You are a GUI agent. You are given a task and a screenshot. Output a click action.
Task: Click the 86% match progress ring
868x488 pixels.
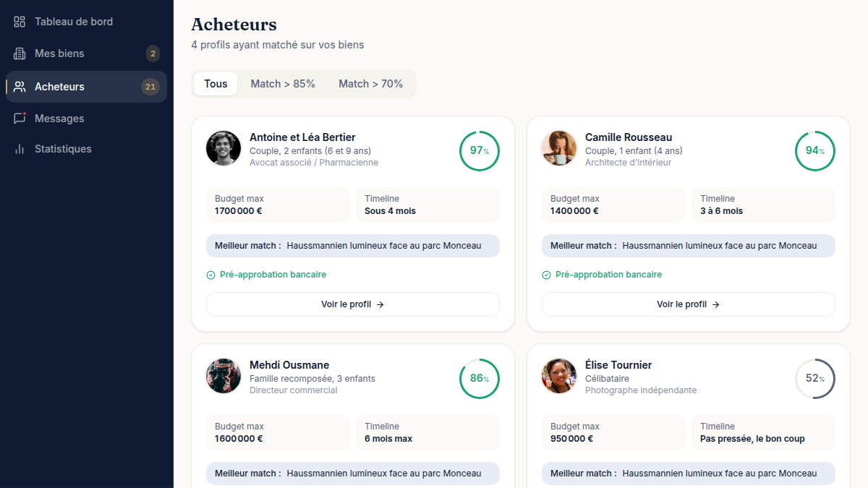(x=480, y=379)
